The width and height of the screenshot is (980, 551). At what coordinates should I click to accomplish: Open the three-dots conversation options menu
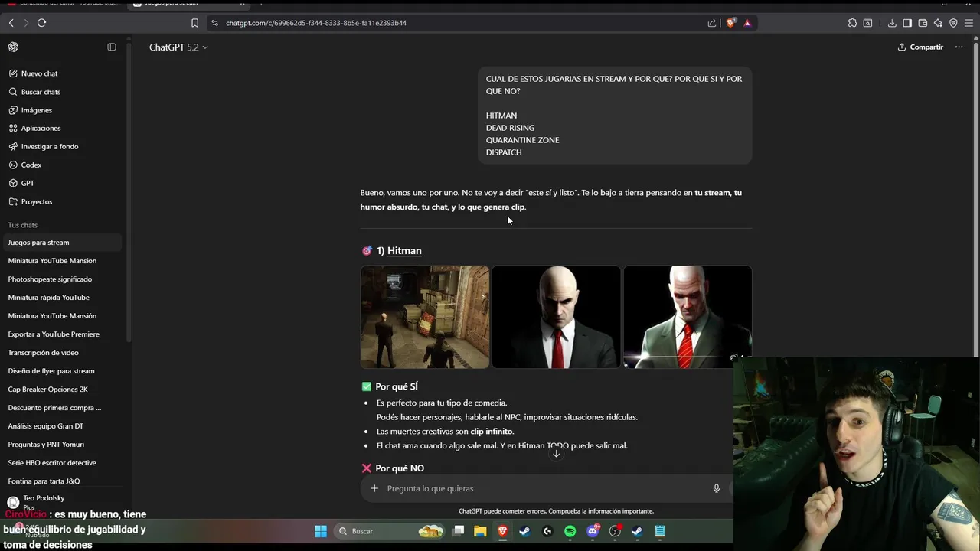959,47
